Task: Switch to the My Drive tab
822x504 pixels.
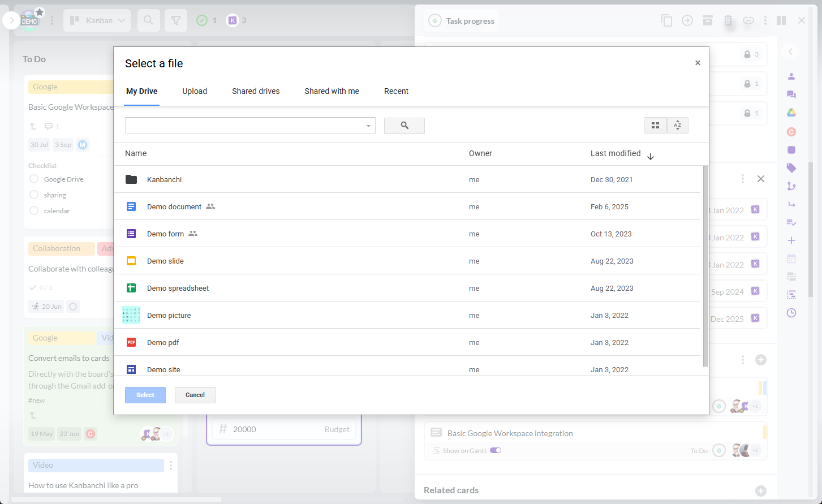Action: [142, 91]
